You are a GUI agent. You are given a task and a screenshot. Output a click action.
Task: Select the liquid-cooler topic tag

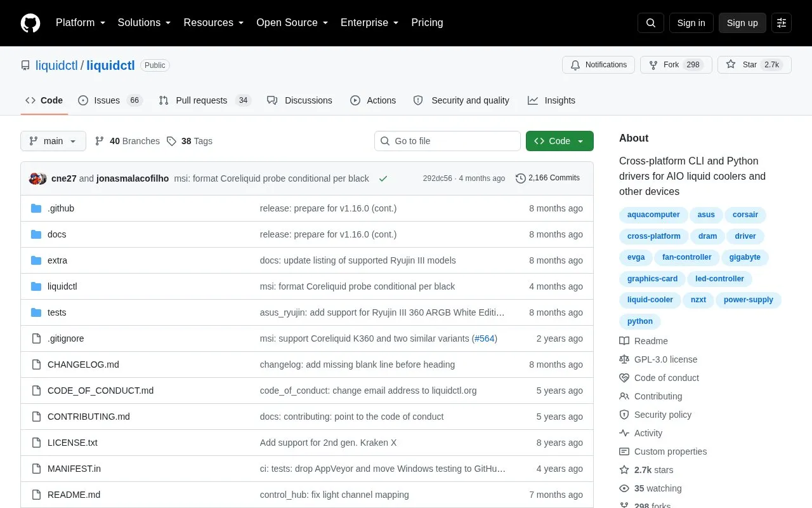pos(650,300)
